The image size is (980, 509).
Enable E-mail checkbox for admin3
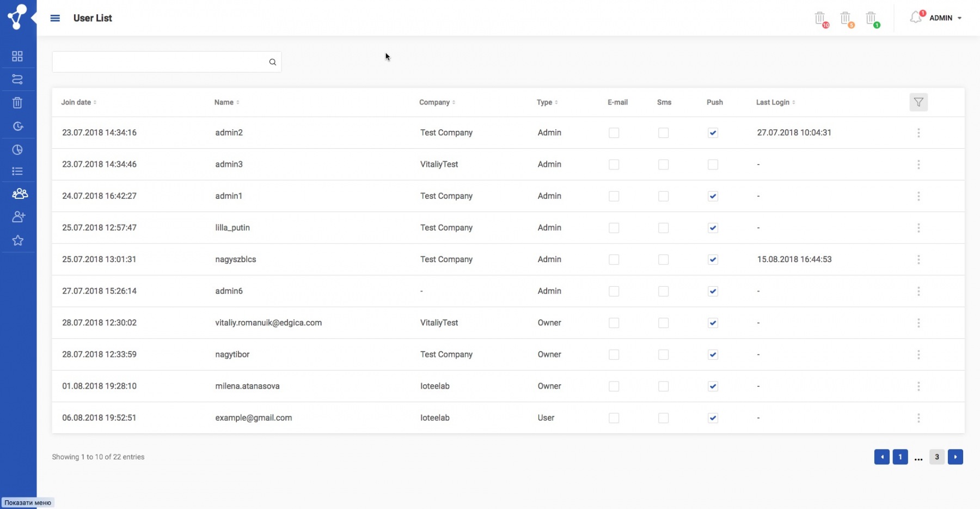point(614,165)
